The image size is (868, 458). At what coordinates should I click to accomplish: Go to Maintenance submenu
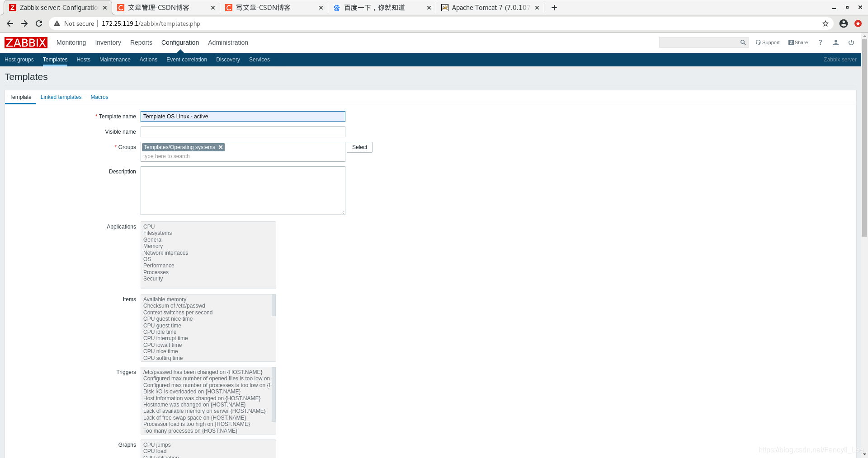tap(115, 60)
